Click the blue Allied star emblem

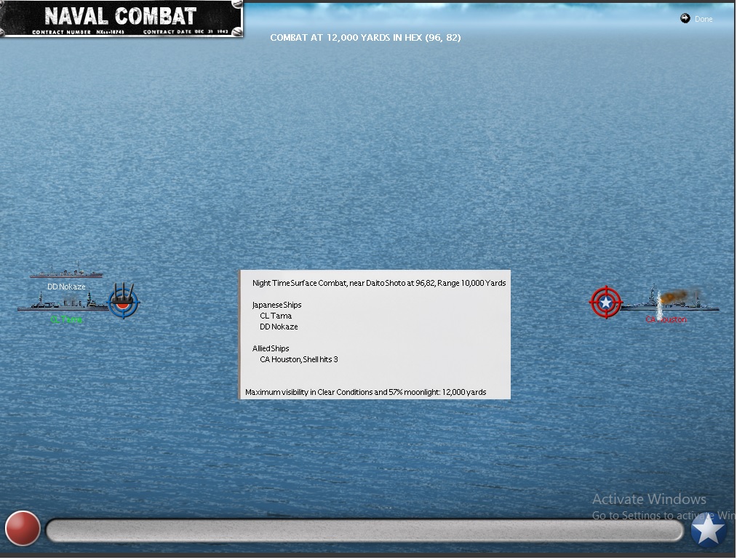click(x=709, y=529)
